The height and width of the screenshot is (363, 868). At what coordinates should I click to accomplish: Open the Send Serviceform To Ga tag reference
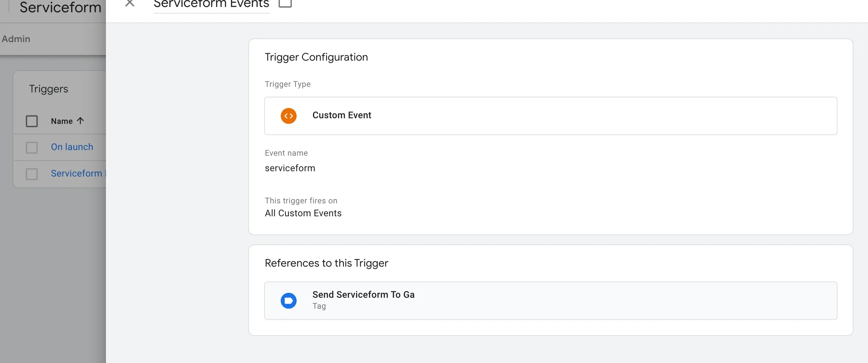[551, 300]
